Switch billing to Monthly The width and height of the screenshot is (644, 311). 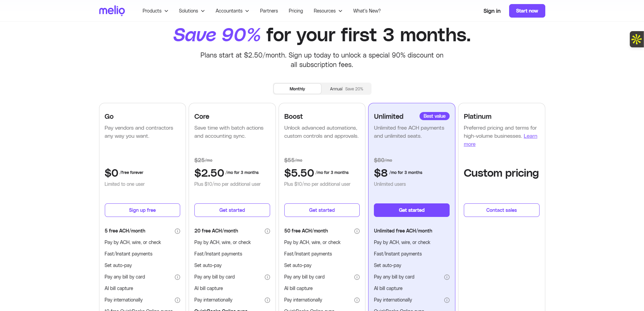click(x=297, y=89)
